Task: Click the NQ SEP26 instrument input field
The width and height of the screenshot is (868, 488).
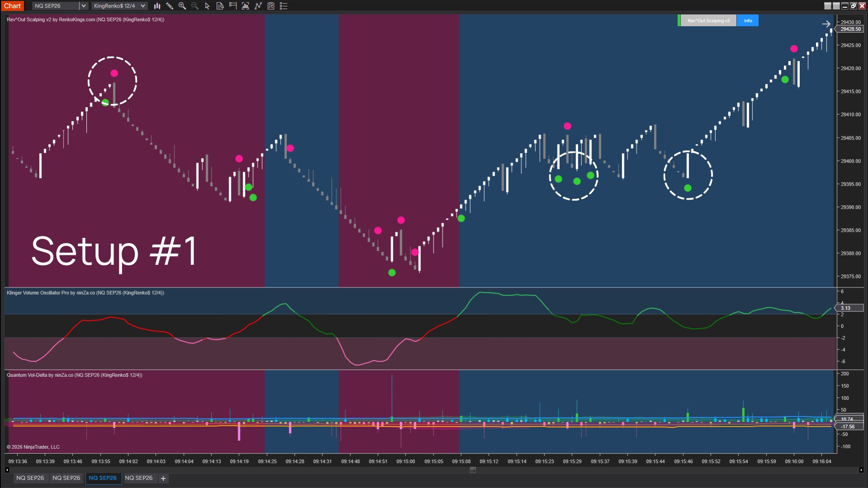Action: tap(56, 6)
